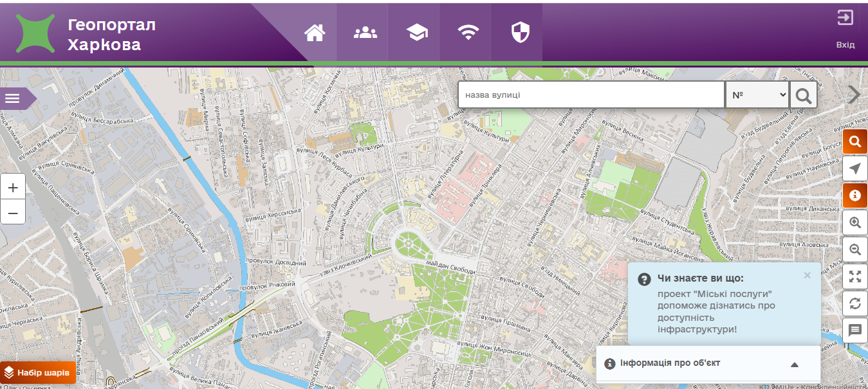Click the Геопортал Харкова title text
Screen dimensions: 868x389
click(112, 35)
